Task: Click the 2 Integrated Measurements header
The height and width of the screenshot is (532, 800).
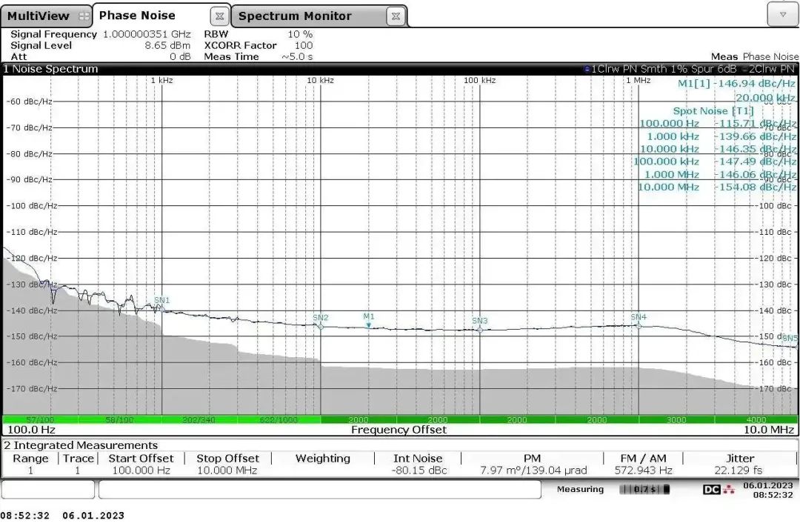Action: [81, 445]
